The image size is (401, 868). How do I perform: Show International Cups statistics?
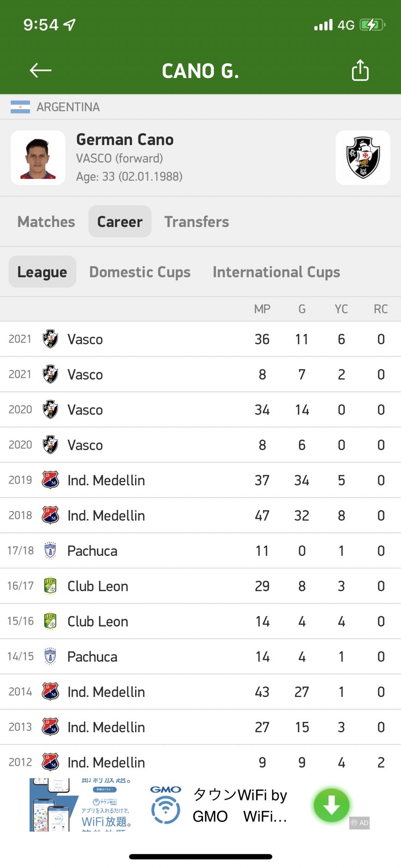click(276, 272)
